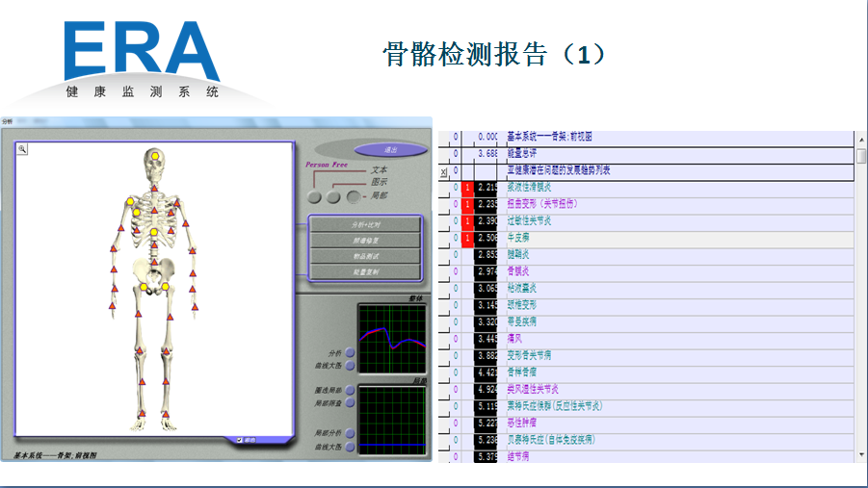Viewport: 868px width, 488px height.
Task: Click the round 分析 button beside the curve graph
Action: pyautogui.click(x=350, y=352)
